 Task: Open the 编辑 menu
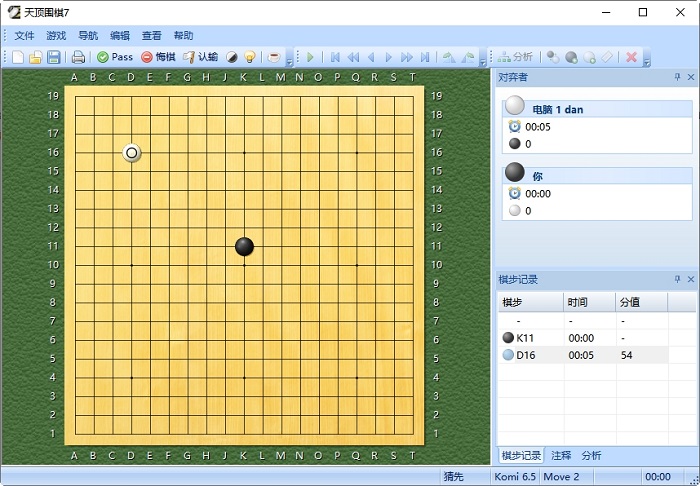coord(120,36)
